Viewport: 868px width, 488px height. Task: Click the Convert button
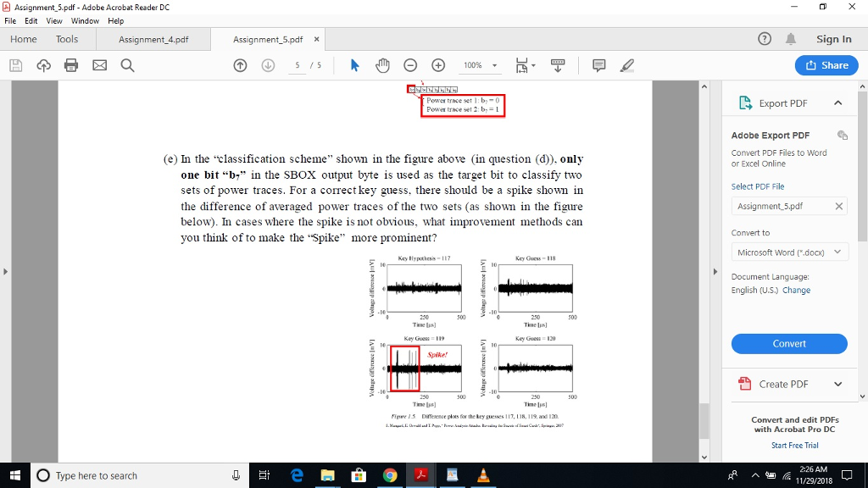789,343
